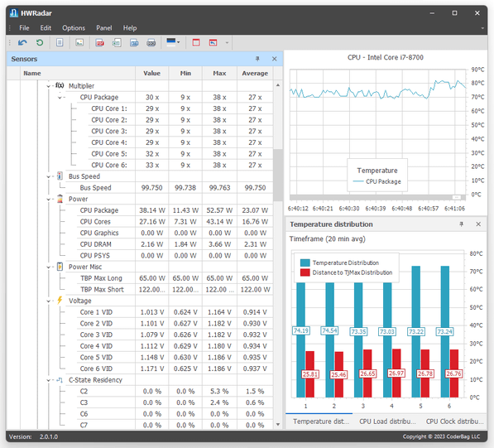
Task: Click the teal Temperature Distribution legend swatch
Action: [305, 263]
